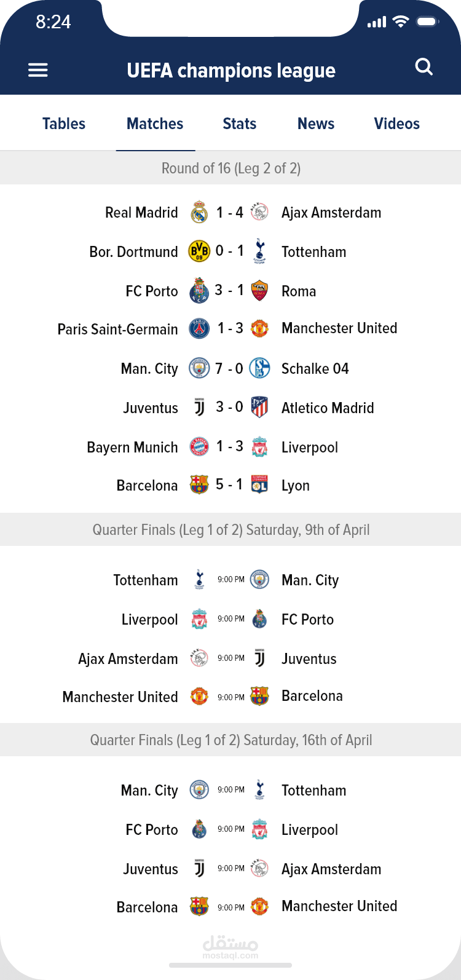Click the Lyon club crest

click(259, 485)
